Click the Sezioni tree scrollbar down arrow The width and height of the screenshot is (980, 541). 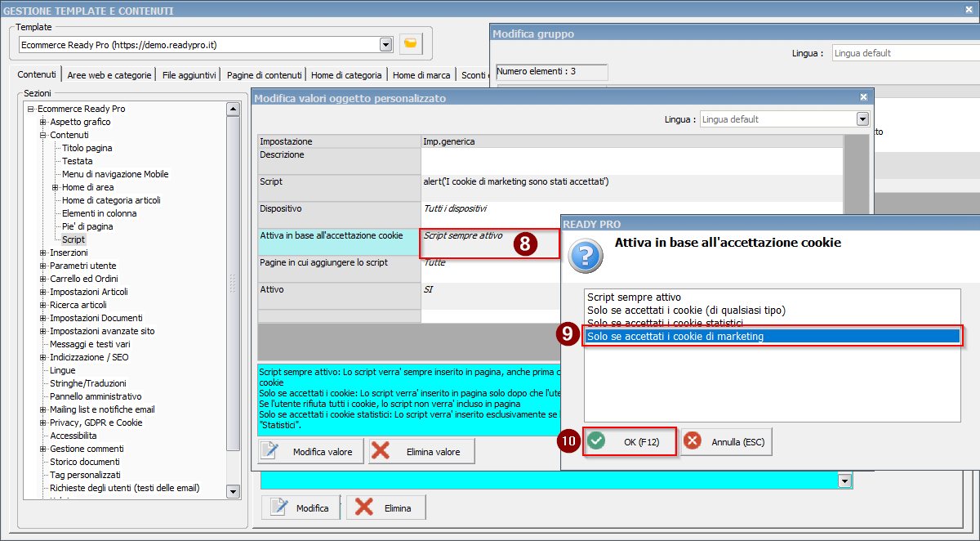click(x=233, y=491)
